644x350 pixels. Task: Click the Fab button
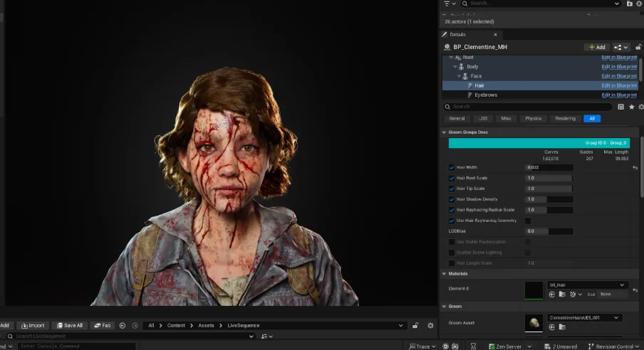(x=103, y=325)
